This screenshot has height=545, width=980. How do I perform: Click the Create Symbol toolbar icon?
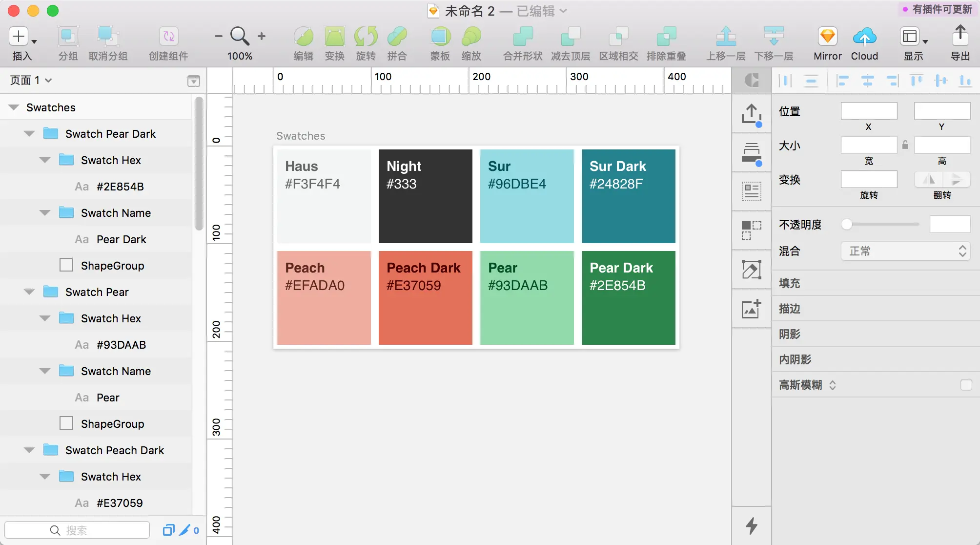168,37
